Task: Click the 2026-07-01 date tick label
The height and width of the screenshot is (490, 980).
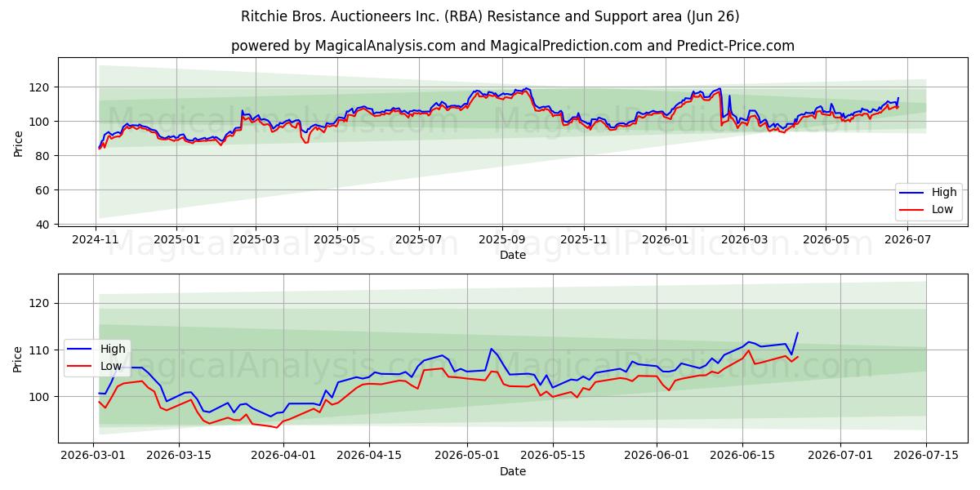Action: pos(840,457)
